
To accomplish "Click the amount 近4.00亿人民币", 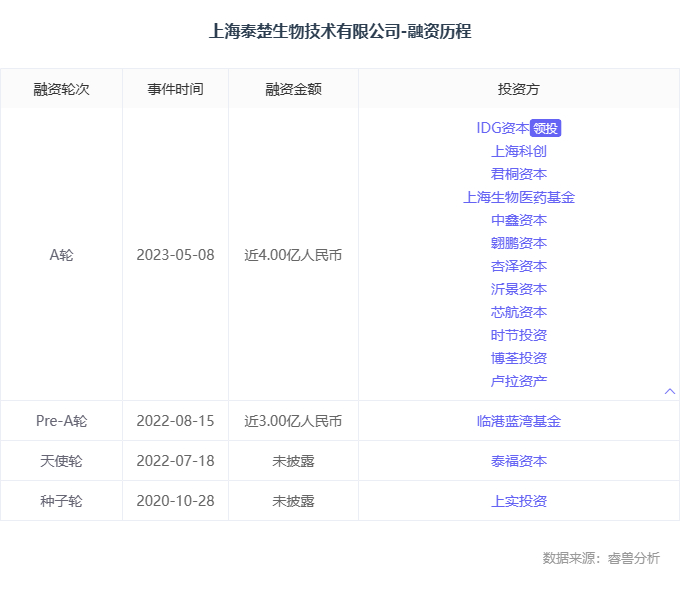I will click(x=294, y=255).
